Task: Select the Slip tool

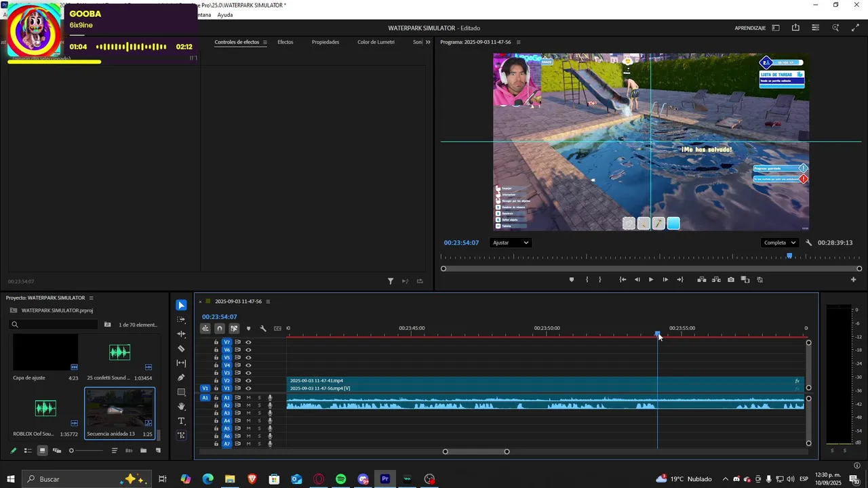Action: click(181, 363)
